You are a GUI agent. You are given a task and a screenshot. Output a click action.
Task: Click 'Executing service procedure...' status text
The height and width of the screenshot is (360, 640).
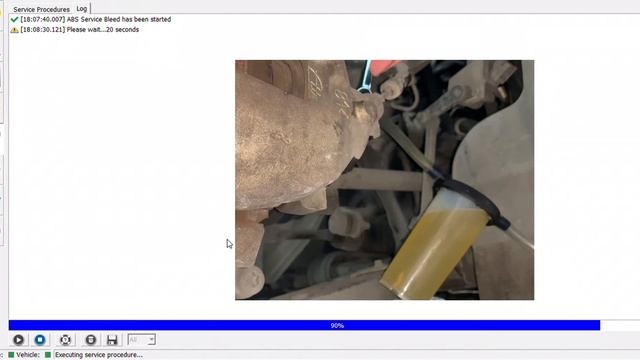(99, 355)
